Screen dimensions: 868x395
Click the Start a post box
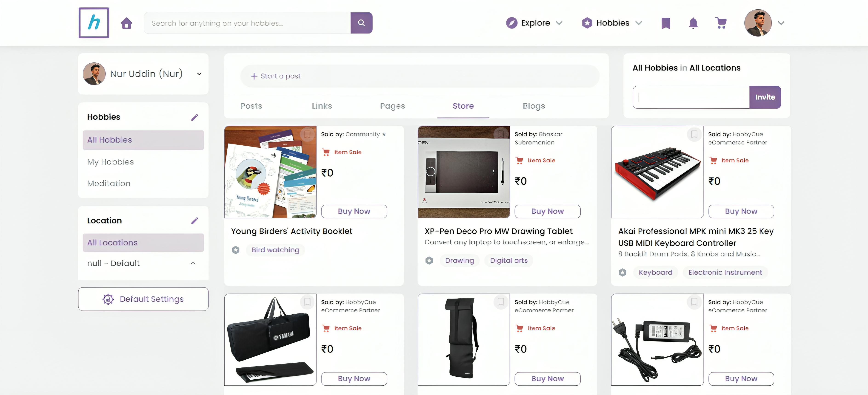[420, 76]
